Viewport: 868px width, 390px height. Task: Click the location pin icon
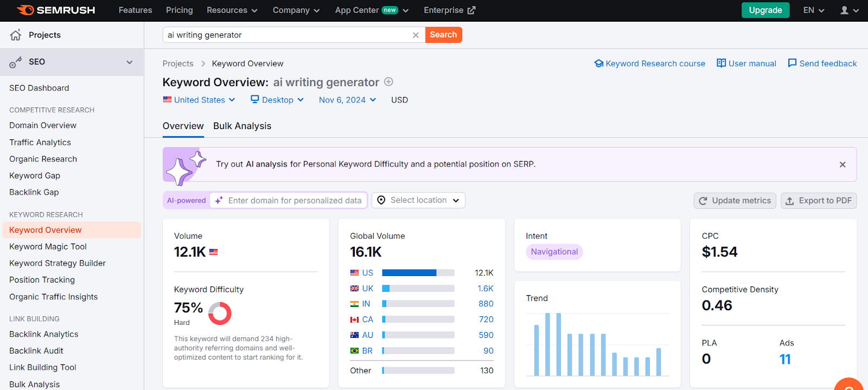pos(381,200)
